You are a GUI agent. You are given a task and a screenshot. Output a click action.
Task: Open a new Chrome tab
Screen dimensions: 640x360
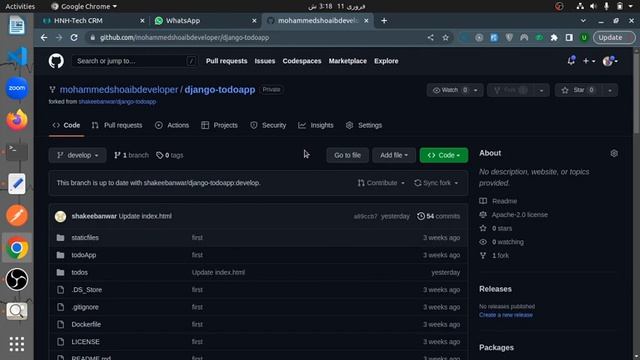point(384,21)
